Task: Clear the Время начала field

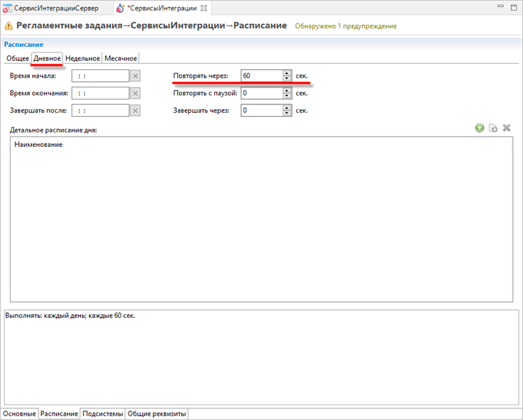Action: tap(136, 76)
